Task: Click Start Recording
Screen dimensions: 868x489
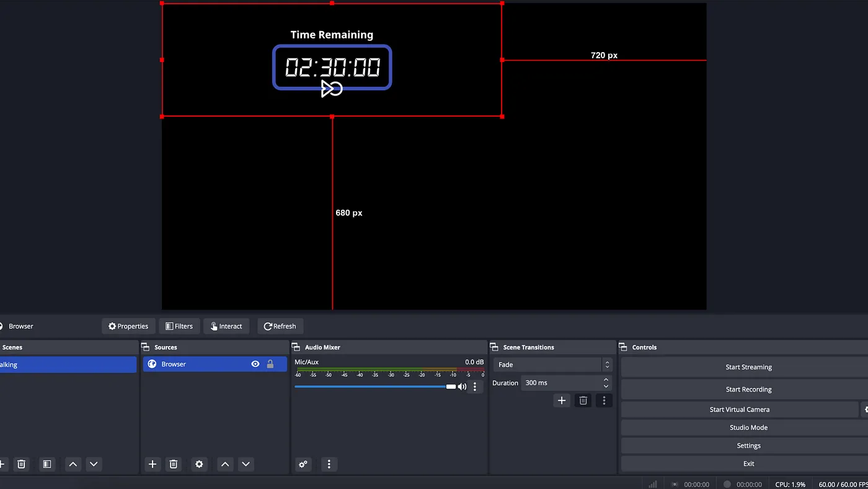Action: coord(748,390)
